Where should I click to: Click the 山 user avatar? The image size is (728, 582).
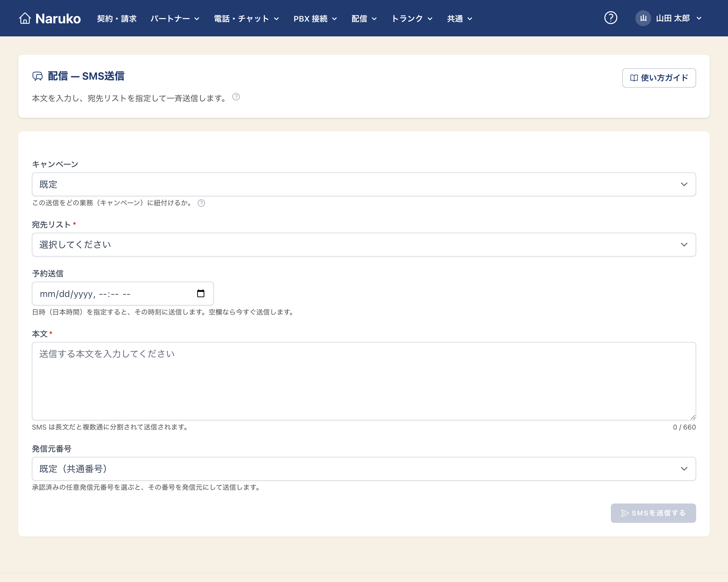tap(643, 18)
